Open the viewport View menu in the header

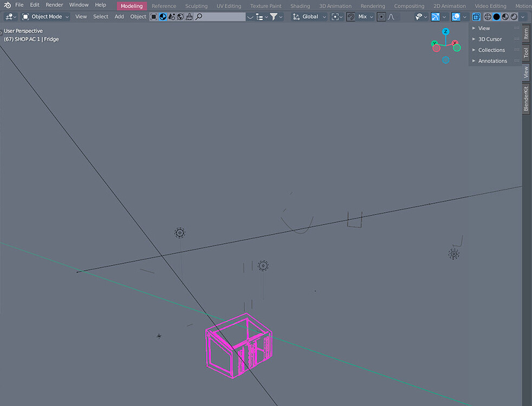point(81,17)
